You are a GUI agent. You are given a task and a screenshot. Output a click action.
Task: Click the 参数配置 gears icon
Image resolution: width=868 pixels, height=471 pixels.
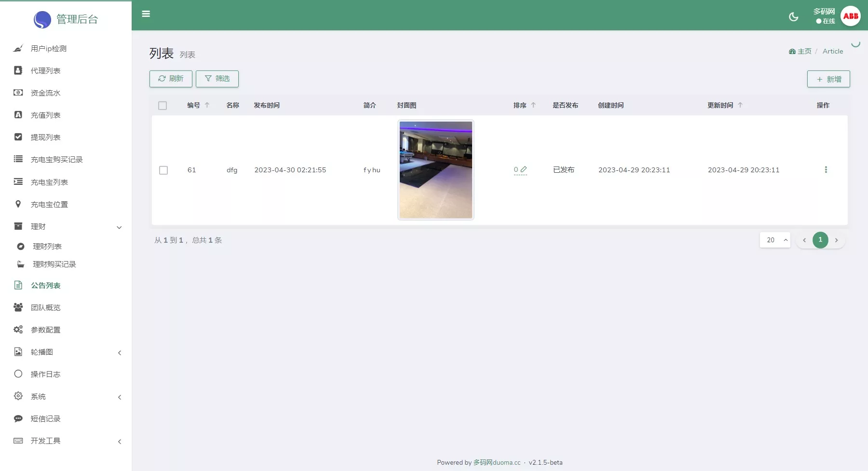point(18,330)
